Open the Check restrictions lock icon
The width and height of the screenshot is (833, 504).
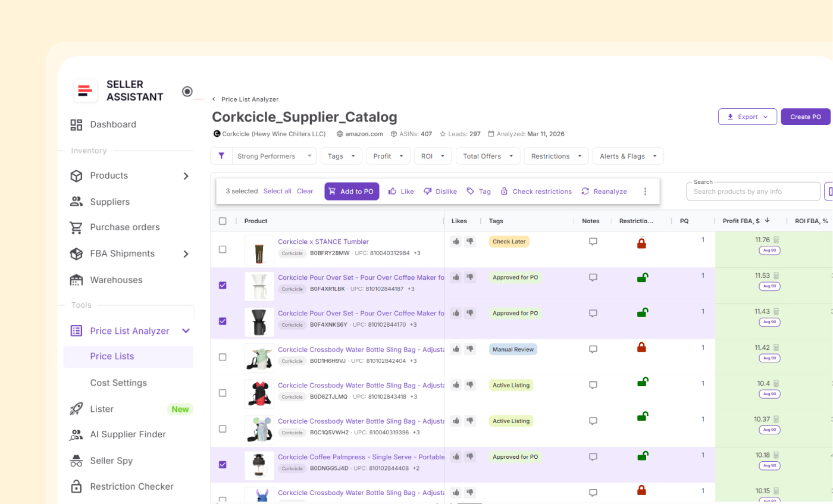(504, 191)
